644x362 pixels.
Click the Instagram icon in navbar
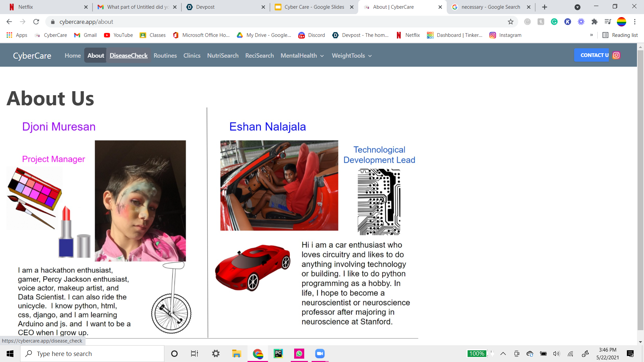[x=616, y=55]
